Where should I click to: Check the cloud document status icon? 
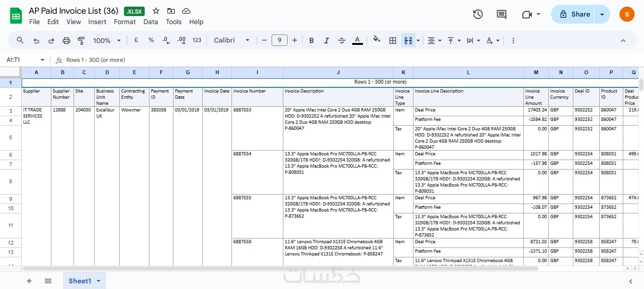coord(186,11)
